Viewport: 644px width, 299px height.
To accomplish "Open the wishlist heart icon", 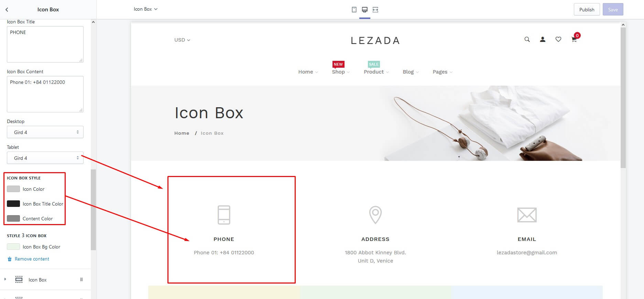I will click(x=558, y=40).
